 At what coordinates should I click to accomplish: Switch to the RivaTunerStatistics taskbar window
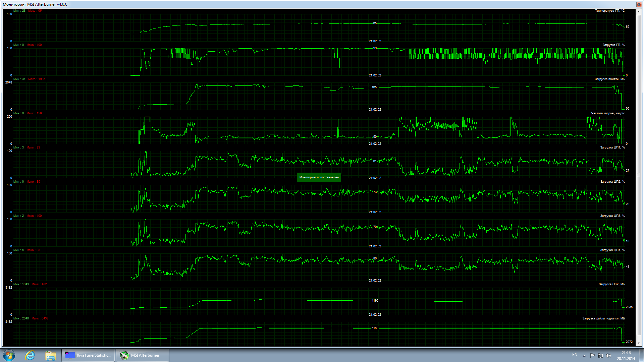tap(89, 355)
